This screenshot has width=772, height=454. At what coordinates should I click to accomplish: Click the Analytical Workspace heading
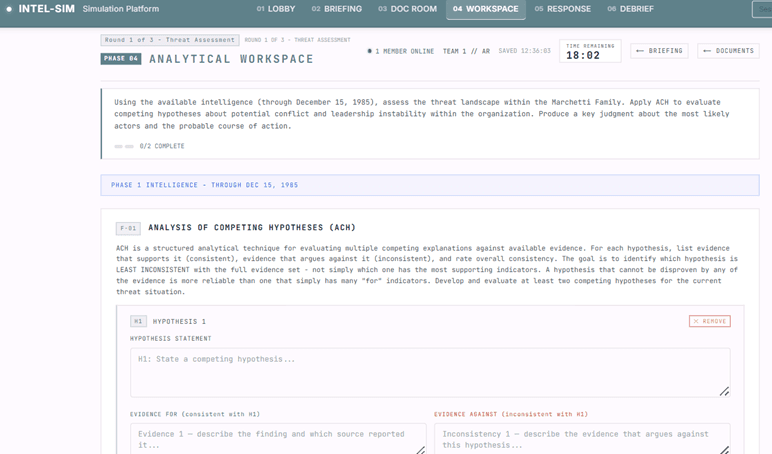[231, 59]
